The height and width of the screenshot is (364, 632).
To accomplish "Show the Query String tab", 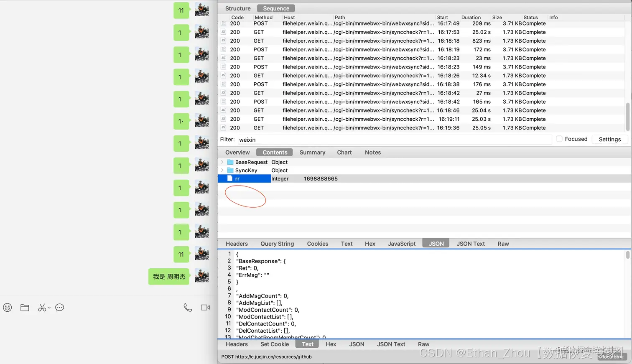I will (x=277, y=244).
